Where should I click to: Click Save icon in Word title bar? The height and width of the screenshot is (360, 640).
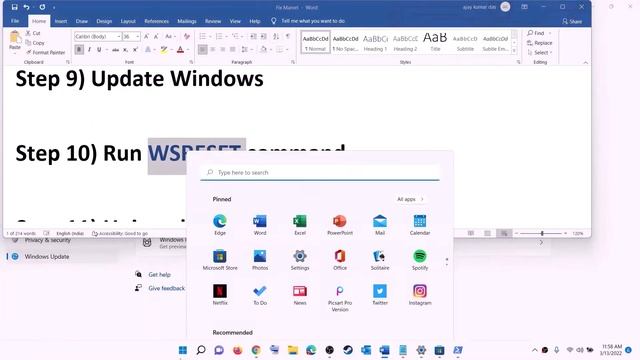(x=14, y=7)
